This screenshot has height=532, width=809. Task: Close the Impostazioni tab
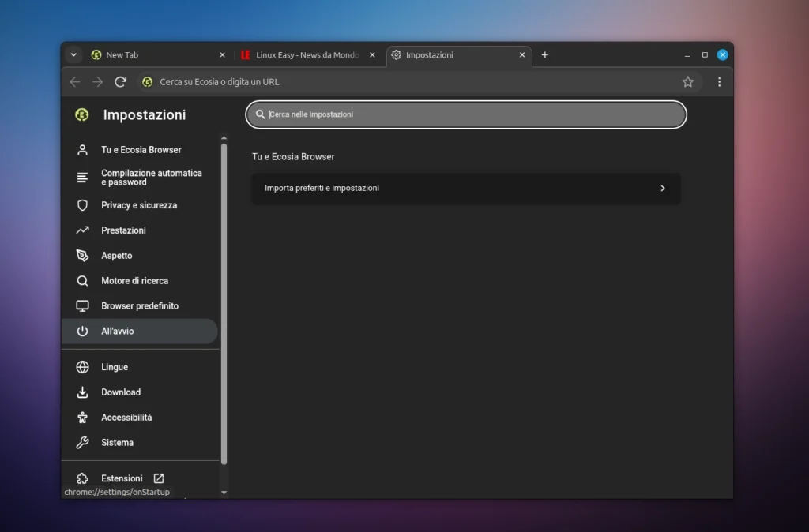pyautogui.click(x=521, y=55)
